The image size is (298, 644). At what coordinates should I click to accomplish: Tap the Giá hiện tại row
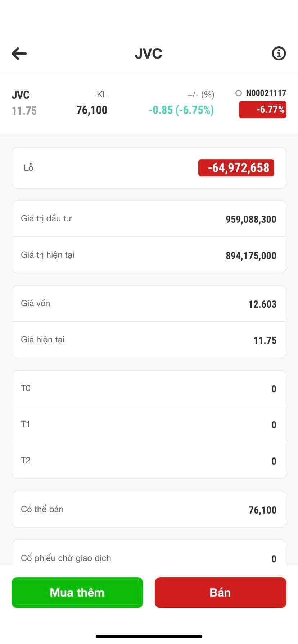point(149,340)
